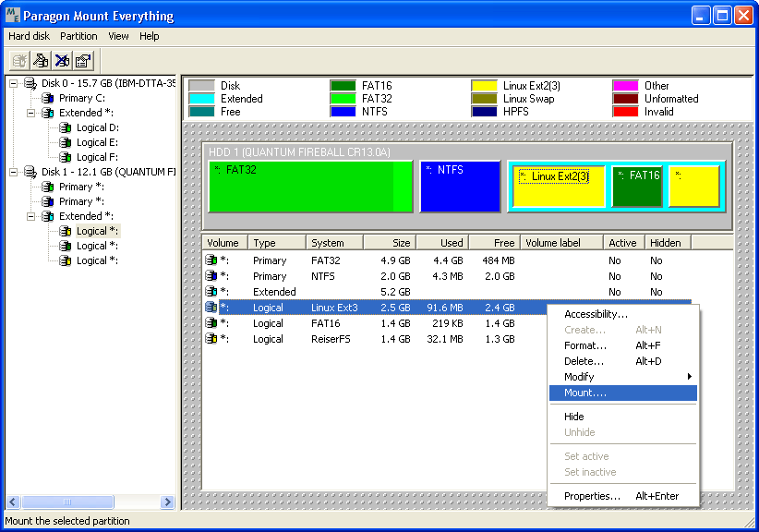Collapse the Extended node under Disk 1
Screen dimensions: 759x532
click(31, 216)
